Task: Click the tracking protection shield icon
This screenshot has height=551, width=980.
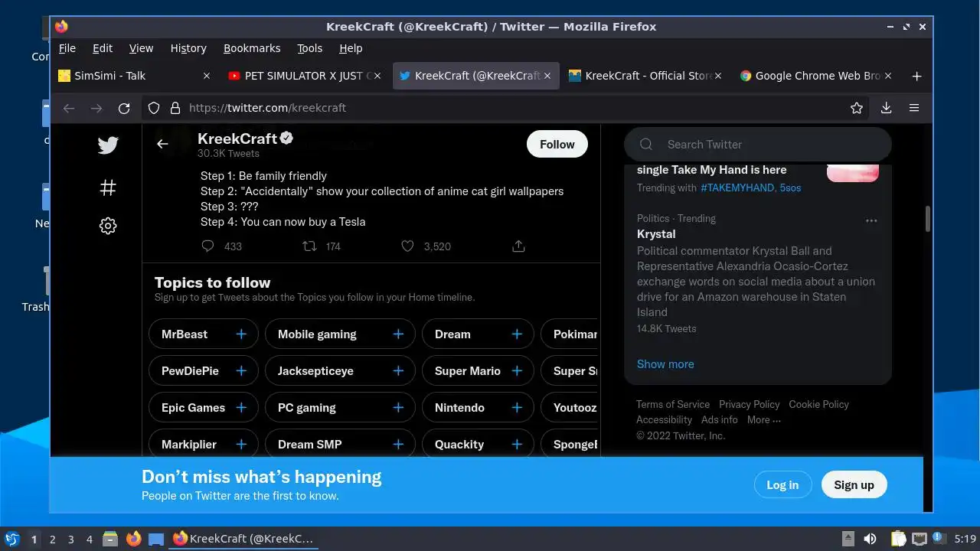Action: click(154, 108)
